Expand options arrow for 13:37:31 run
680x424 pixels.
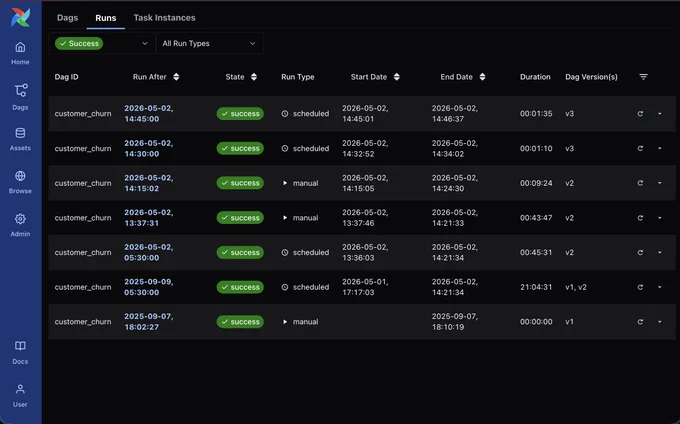660,218
